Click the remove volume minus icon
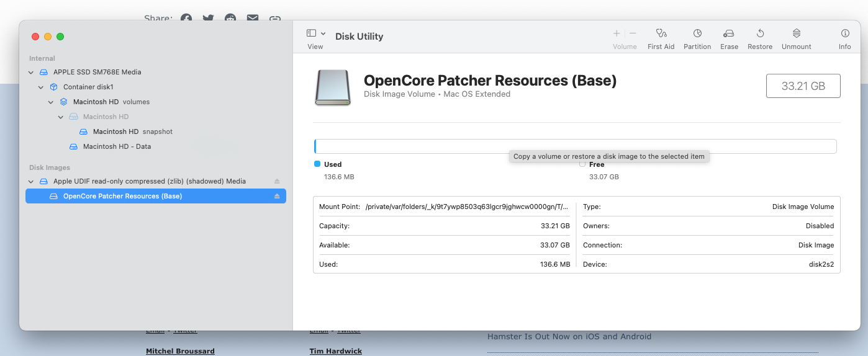This screenshot has height=356, width=868. coord(633,33)
